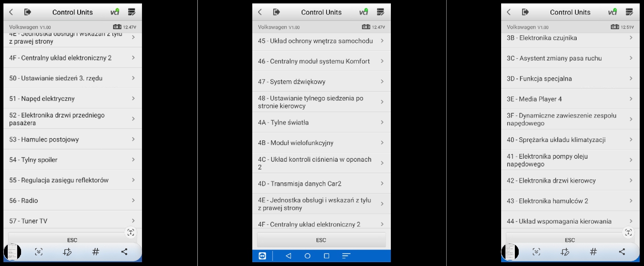Tap the remote control icon in middle navigation bar

pos(262,256)
